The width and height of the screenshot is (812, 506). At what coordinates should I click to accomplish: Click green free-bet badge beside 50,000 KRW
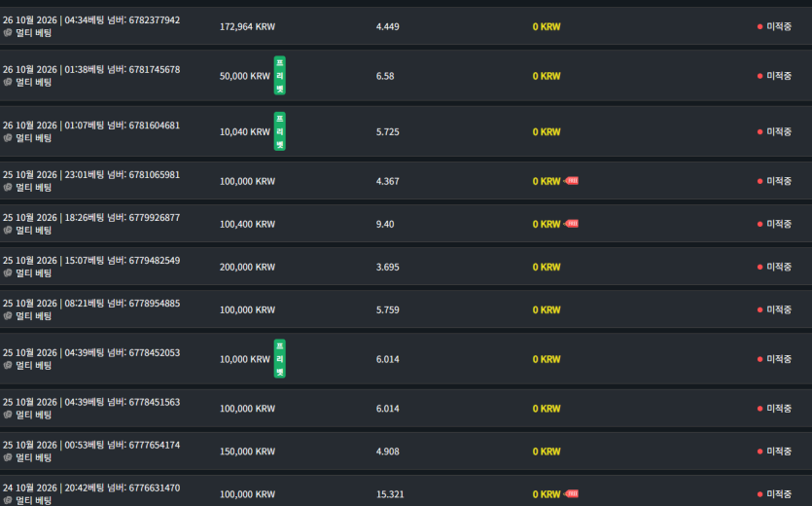[x=280, y=76]
